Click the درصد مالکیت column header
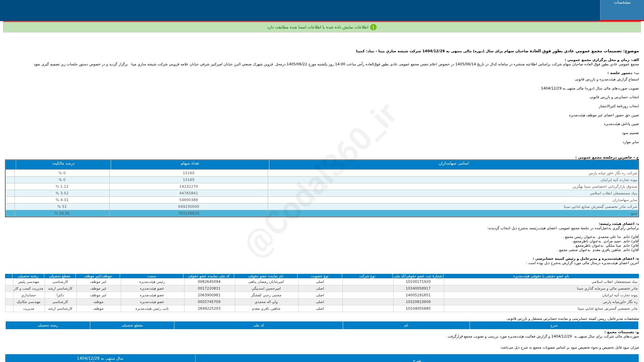 click(x=63, y=164)
